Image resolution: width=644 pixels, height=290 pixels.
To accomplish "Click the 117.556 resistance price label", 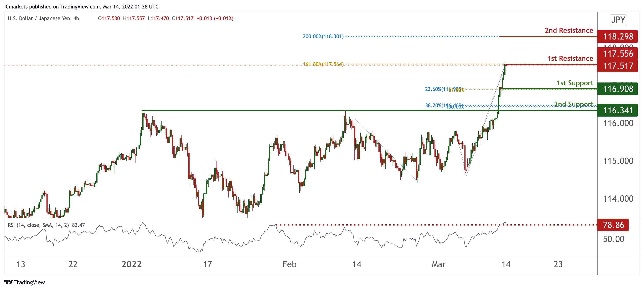I will pyautogui.click(x=618, y=53).
